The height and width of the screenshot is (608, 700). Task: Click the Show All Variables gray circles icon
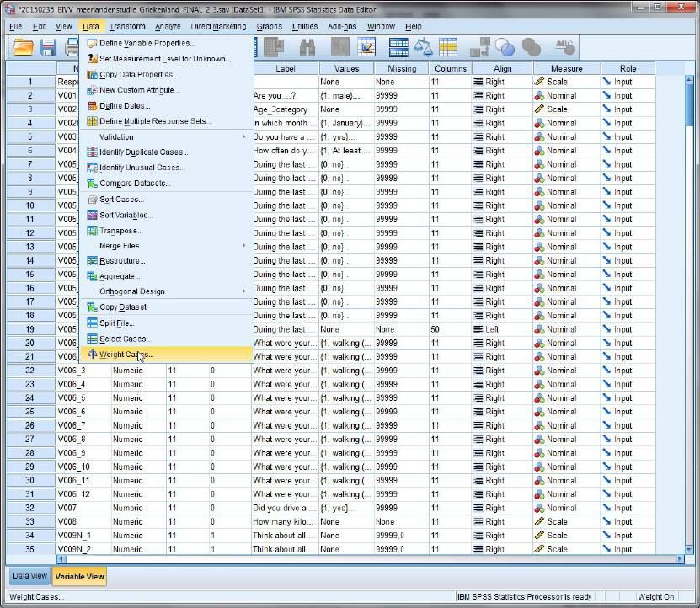531,47
